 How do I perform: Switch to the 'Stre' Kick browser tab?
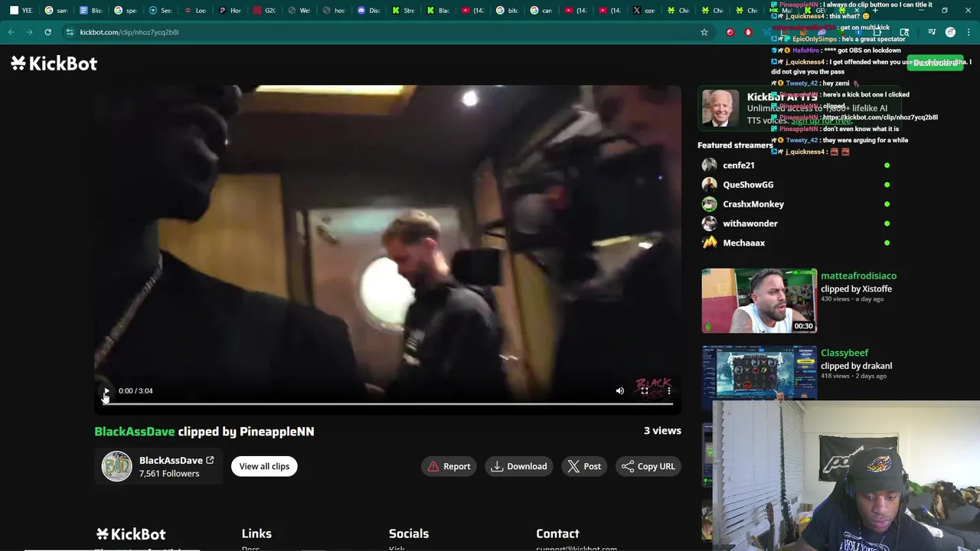pos(403,11)
